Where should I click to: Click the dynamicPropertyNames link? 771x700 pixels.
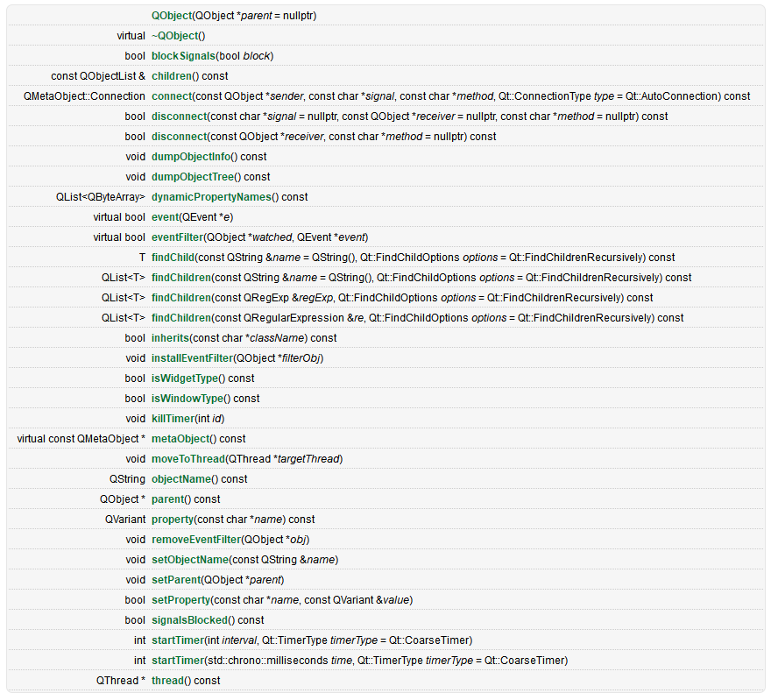[x=210, y=197]
